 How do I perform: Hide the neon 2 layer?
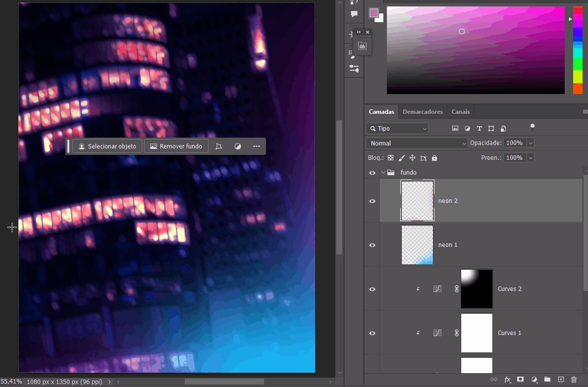[x=372, y=201]
